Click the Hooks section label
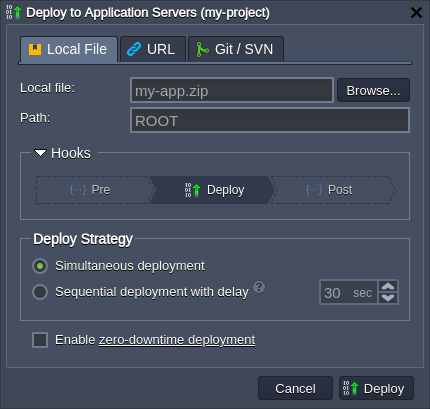Viewport: 430px width, 409px height. click(x=71, y=153)
